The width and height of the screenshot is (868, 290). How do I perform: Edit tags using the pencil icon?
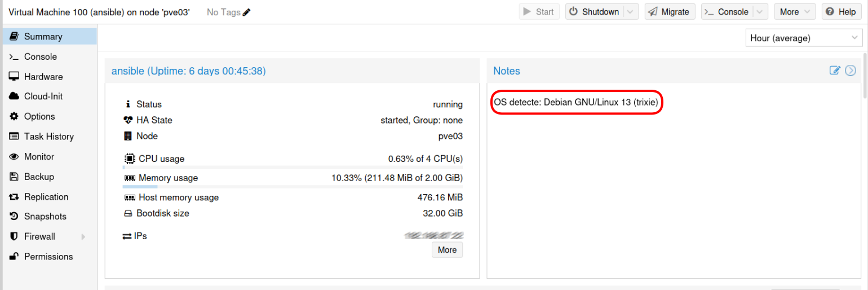246,12
